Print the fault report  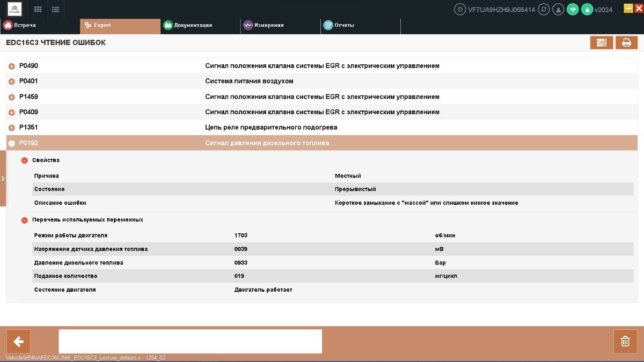tap(626, 43)
